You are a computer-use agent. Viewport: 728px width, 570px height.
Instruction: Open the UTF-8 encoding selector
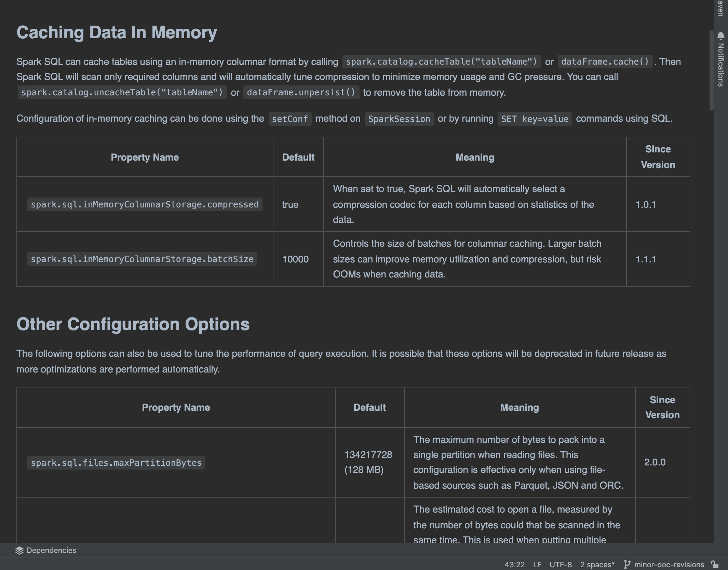[561, 565]
